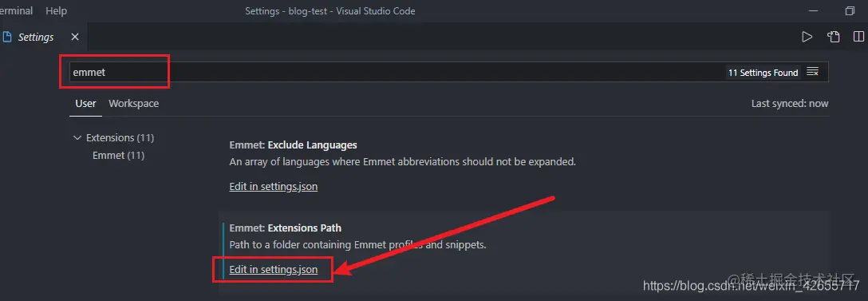Screen dimensions: 868x301
Task: Edit Extensions Path in settings.json
Action: coord(274,270)
